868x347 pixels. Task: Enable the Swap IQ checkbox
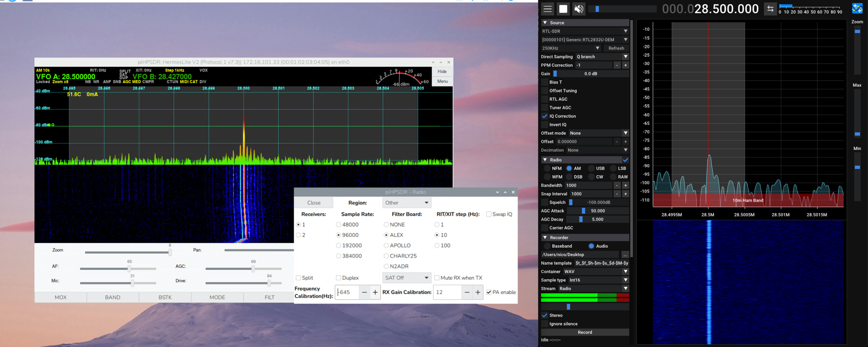point(489,214)
